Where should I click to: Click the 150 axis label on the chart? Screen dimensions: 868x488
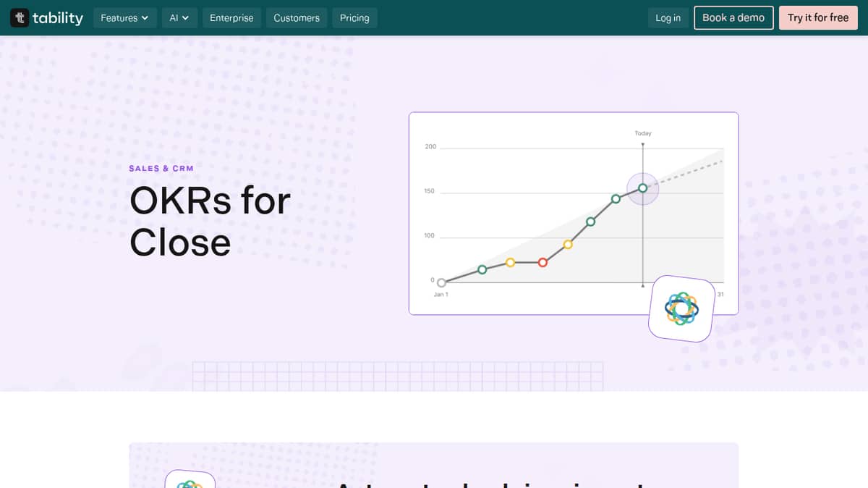point(430,191)
